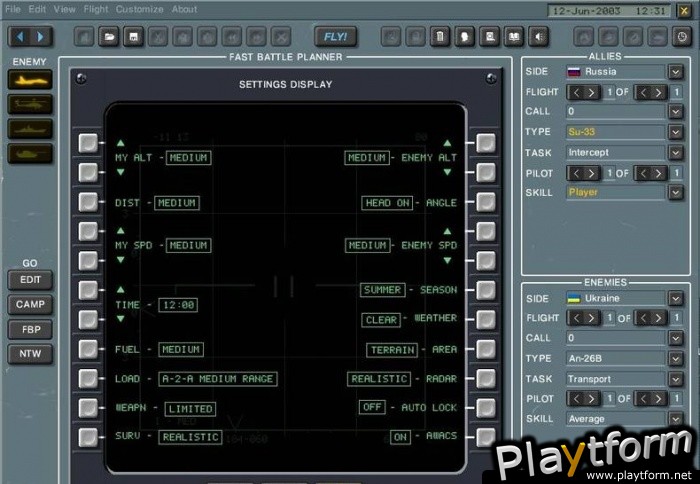Image resolution: width=700 pixels, height=484 pixels.
Task: Open the Customize menu
Action: 139,9
